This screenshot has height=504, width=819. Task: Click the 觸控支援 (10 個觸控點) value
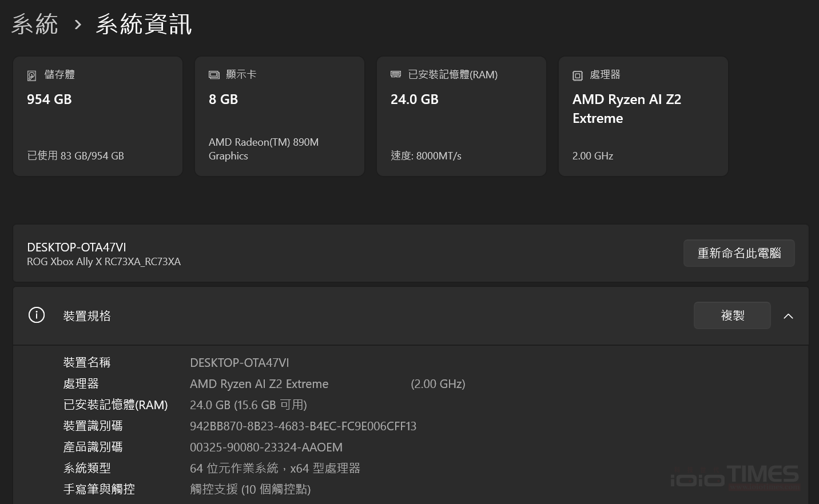pyautogui.click(x=251, y=490)
